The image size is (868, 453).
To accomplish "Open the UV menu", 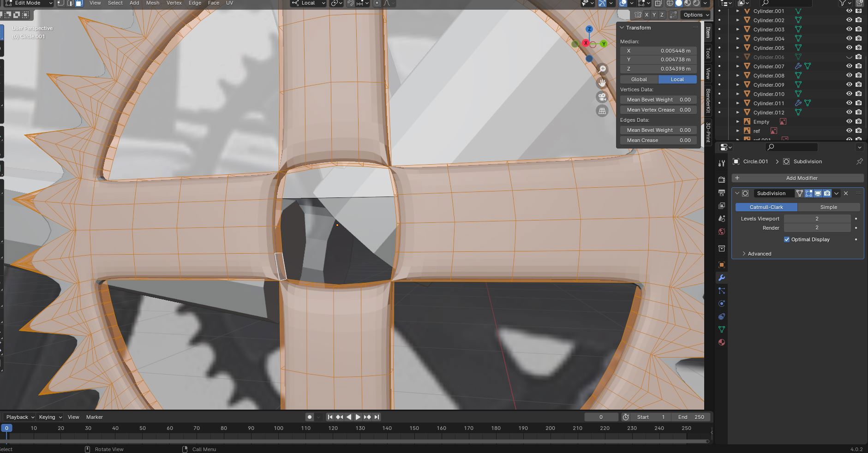I will (x=229, y=3).
